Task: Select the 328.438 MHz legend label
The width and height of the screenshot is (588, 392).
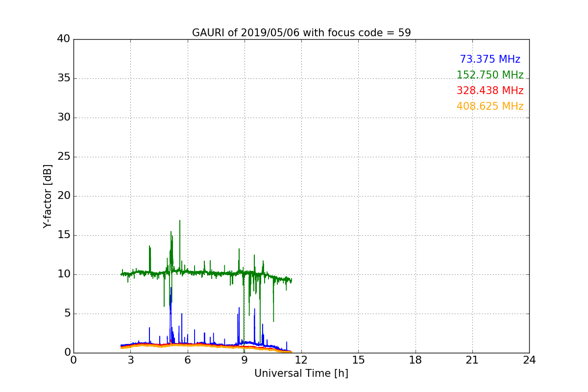Action: [x=490, y=91]
